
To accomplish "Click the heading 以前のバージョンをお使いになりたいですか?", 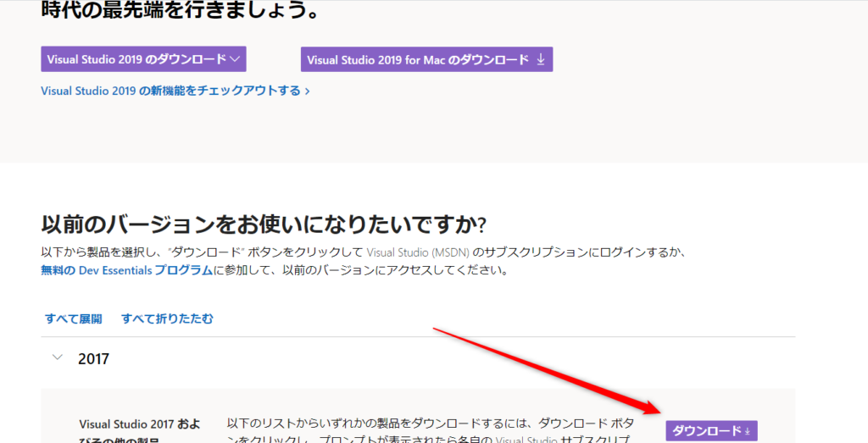I will 264,224.
